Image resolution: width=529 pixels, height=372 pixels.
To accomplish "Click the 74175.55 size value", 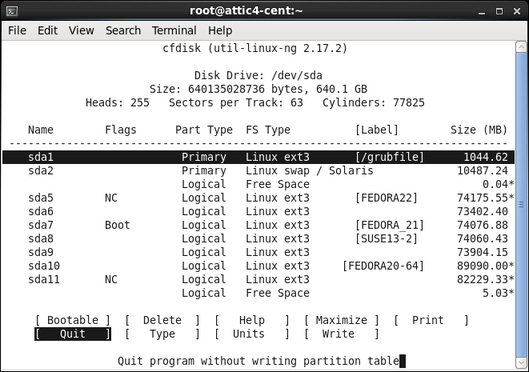I will (482, 198).
